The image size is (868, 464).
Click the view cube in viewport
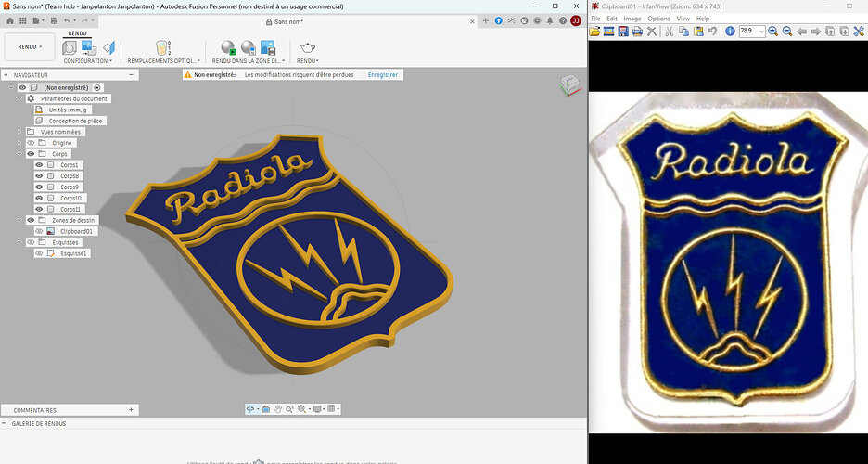point(569,85)
